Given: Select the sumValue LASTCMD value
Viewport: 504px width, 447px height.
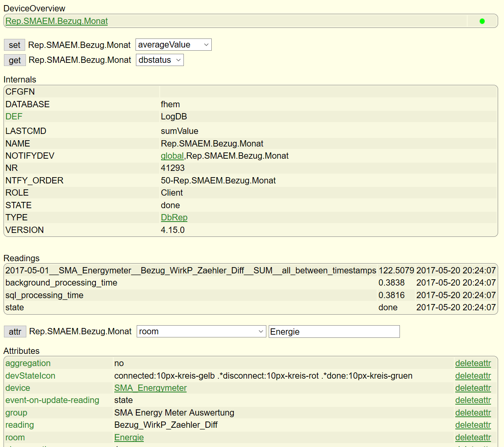Looking at the screenshot, I should pos(180,131).
